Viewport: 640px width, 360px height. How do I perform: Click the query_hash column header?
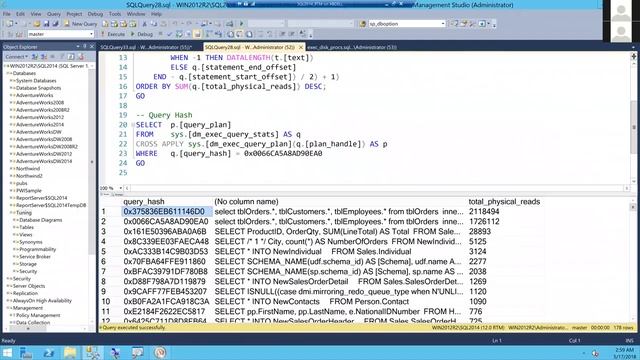144,202
